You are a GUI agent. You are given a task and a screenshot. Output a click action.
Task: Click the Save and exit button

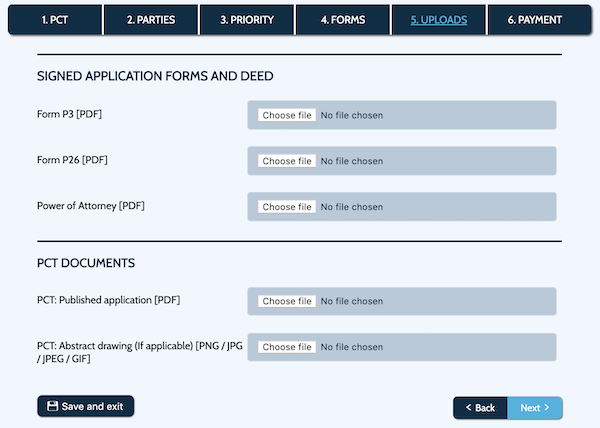(x=86, y=406)
